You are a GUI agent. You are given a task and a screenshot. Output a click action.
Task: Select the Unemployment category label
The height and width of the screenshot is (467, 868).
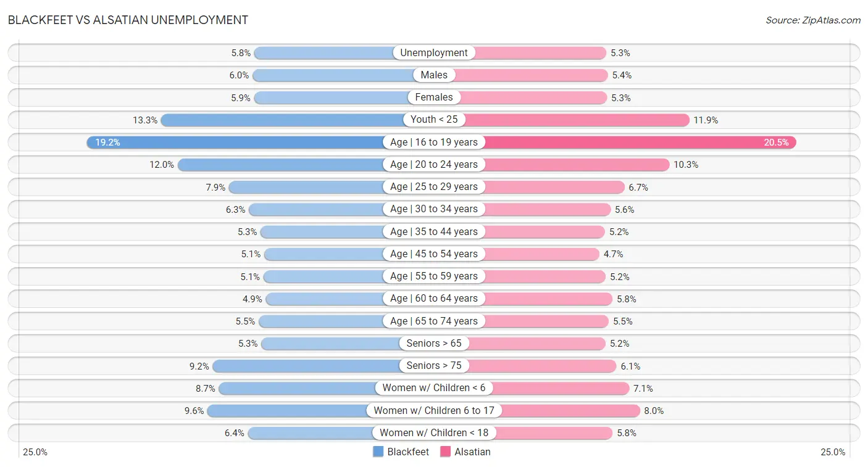tap(434, 53)
